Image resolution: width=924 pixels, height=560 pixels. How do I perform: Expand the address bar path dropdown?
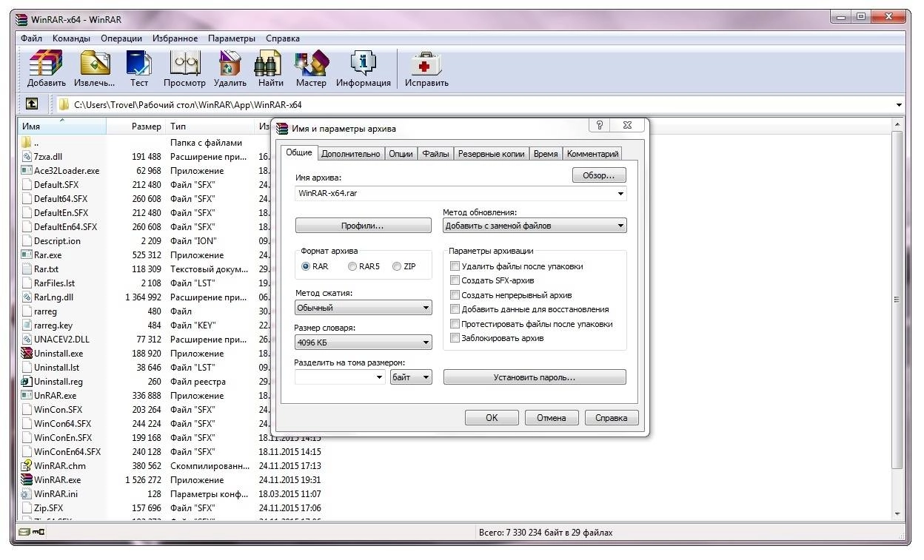(900, 105)
